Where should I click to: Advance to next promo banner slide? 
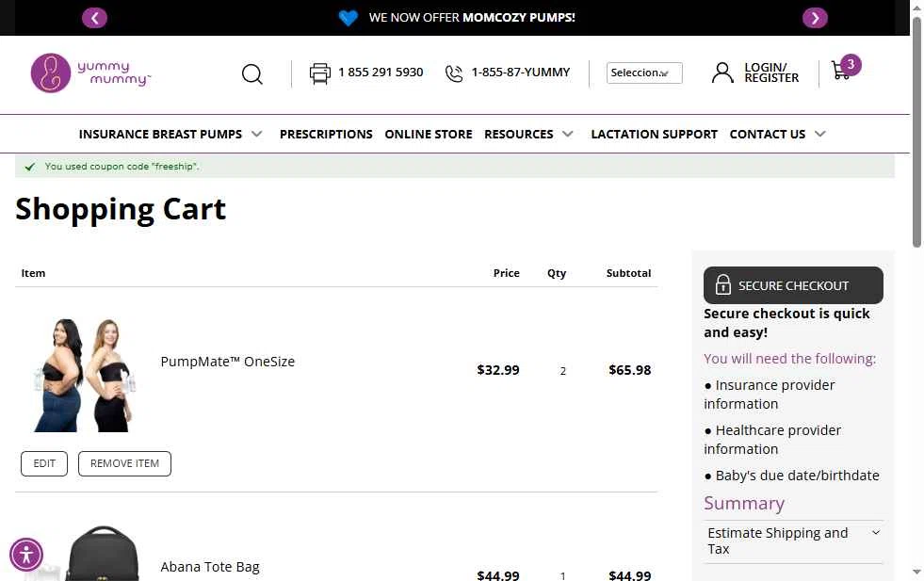(815, 18)
